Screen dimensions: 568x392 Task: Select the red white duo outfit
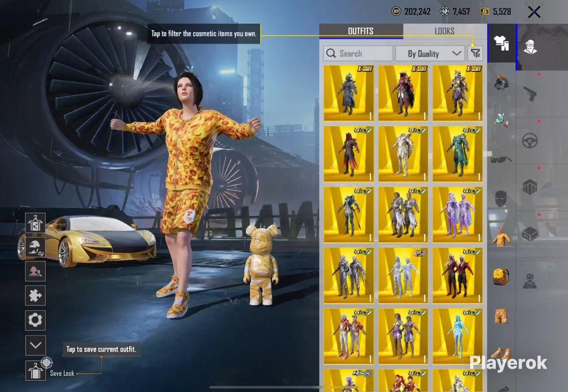coord(349,336)
